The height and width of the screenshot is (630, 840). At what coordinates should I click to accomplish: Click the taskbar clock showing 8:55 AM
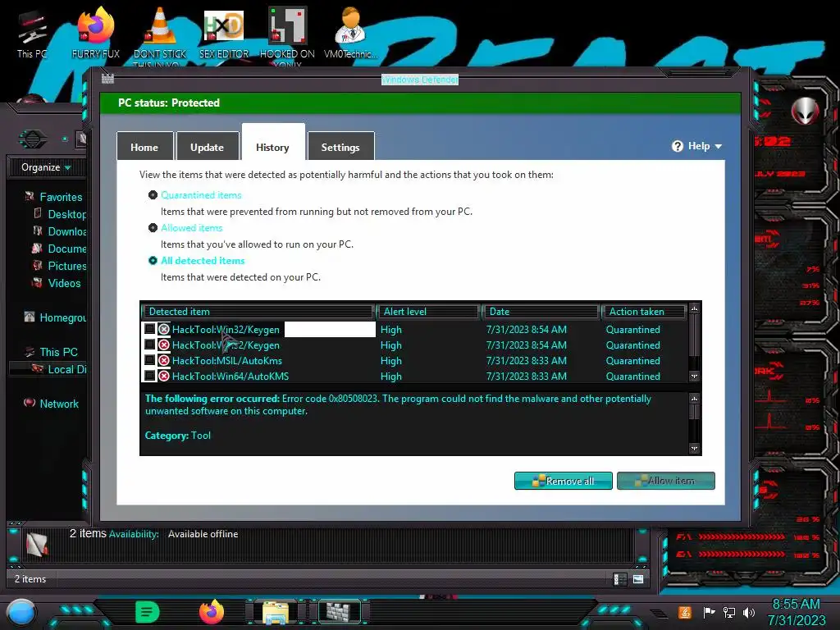[797, 612]
